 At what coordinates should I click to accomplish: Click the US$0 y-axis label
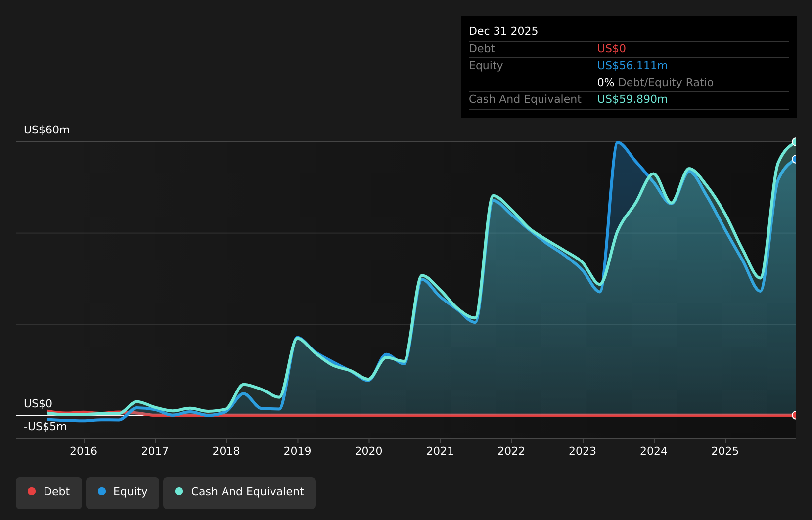tap(38, 404)
